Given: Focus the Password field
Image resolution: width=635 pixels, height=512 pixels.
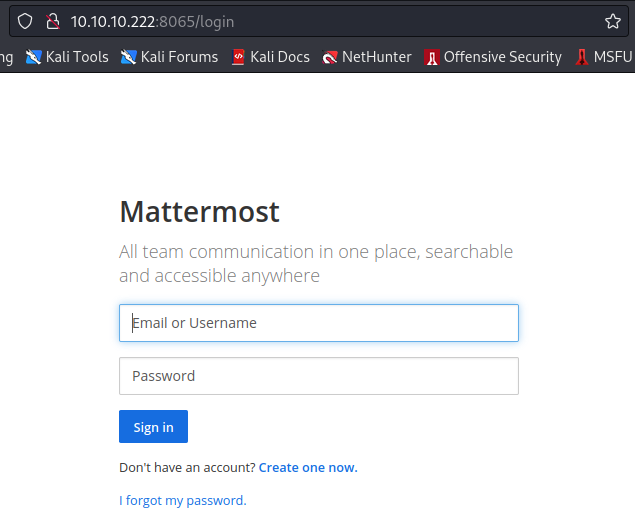Looking at the screenshot, I should pyautogui.click(x=319, y=376).
